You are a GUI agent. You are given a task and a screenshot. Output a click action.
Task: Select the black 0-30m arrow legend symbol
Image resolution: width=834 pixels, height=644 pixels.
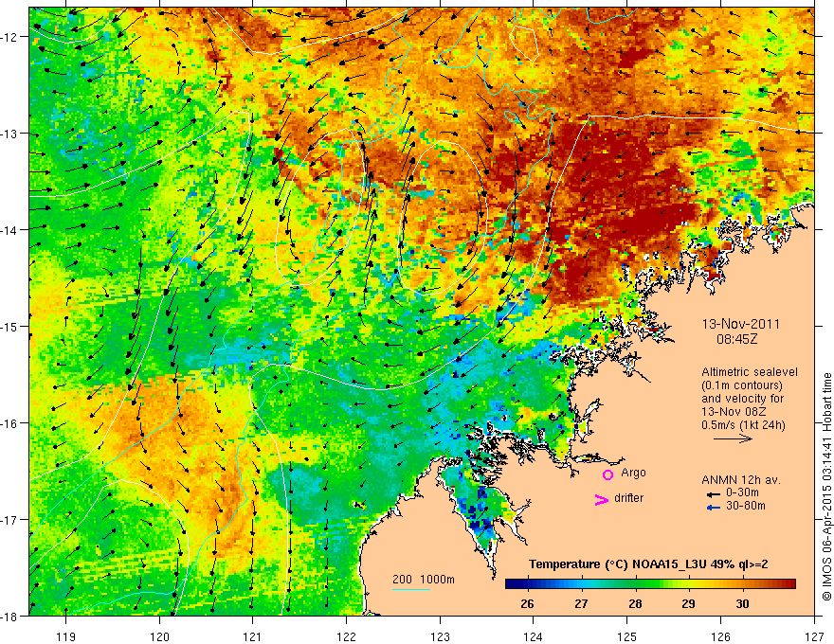tap(713, 494)
